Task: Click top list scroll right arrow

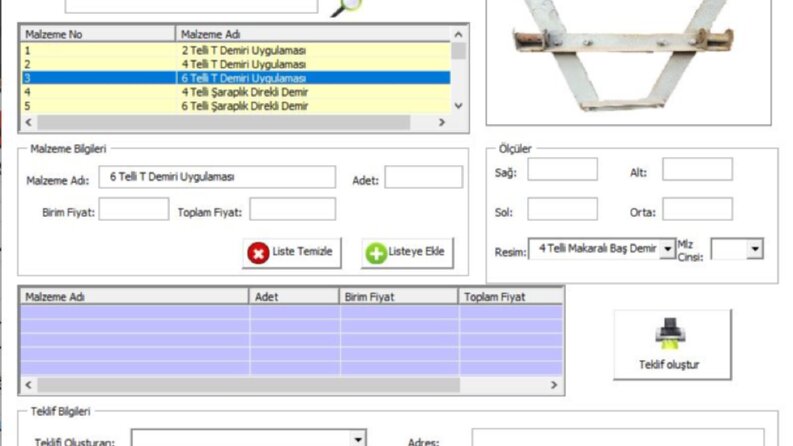Action: click(442, 122)
